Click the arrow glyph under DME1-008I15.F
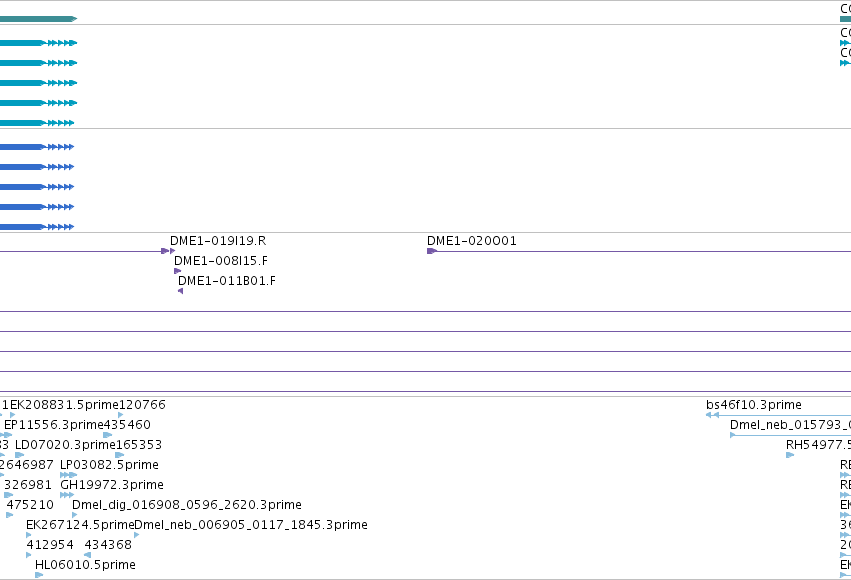851x580 pixels. 177,271
